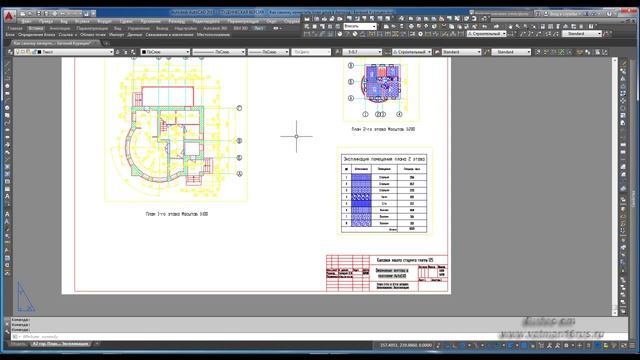
Task: Toggle the Текст layer on/off light bulb
Action: 18,52
